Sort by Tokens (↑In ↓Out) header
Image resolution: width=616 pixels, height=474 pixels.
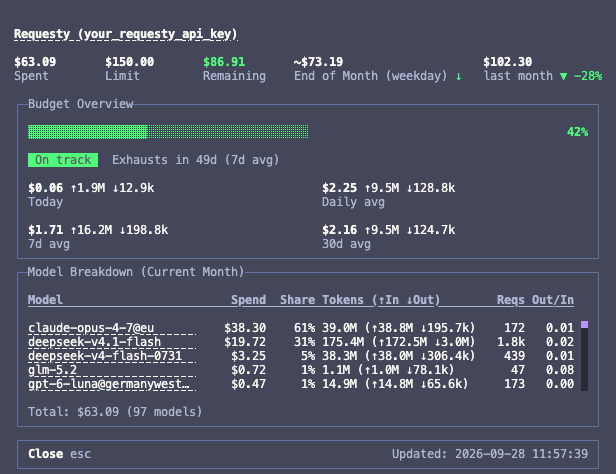click(x=381, y=300)
